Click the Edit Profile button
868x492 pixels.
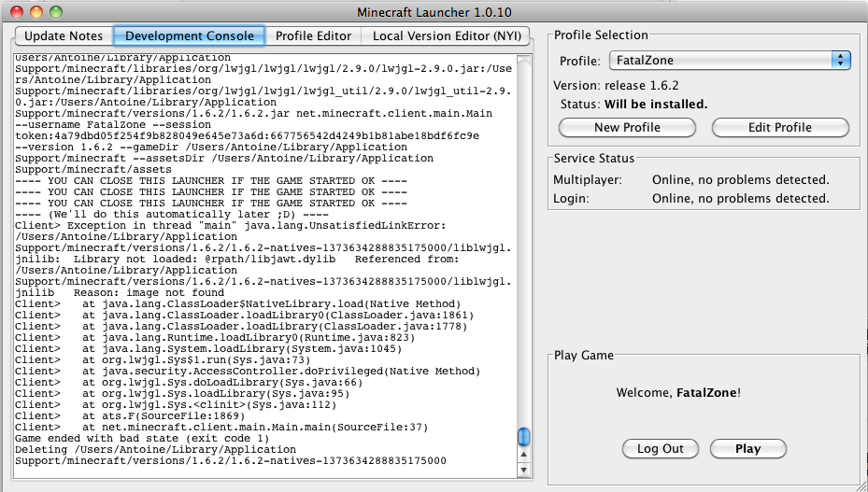click(780, 127)
